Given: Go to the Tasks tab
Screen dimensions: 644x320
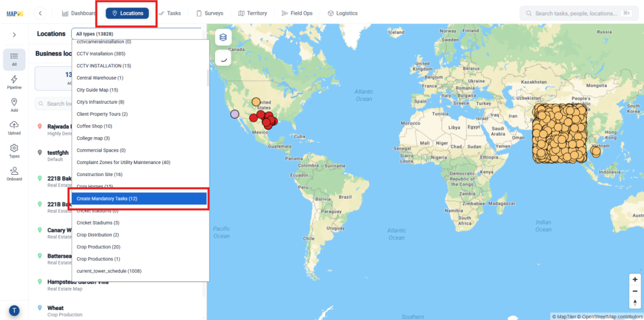Looking at the screenshot, I should (170, 13).
